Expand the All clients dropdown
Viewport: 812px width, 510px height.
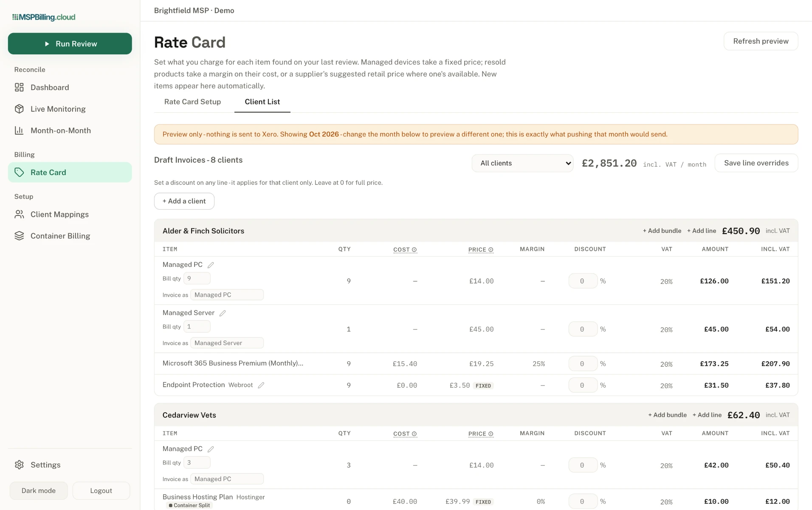click(x=522, y=163)
